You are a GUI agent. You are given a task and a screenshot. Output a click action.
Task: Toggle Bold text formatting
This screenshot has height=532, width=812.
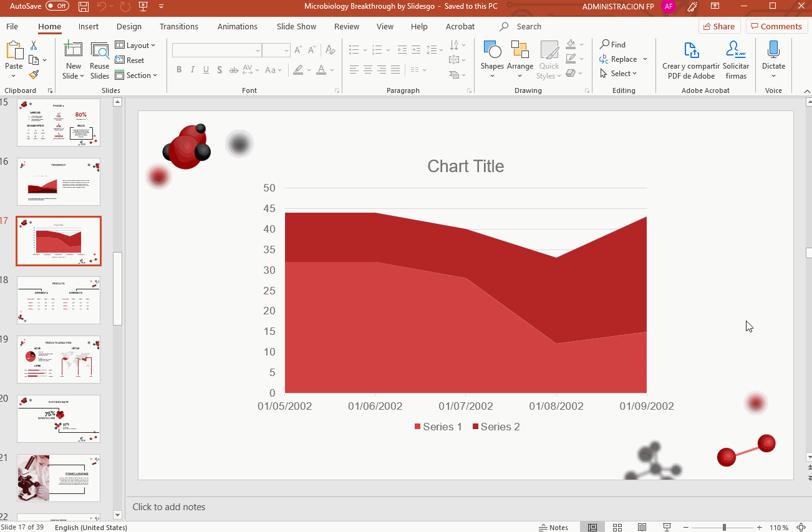pyautogui.click(x=179, y=70)
